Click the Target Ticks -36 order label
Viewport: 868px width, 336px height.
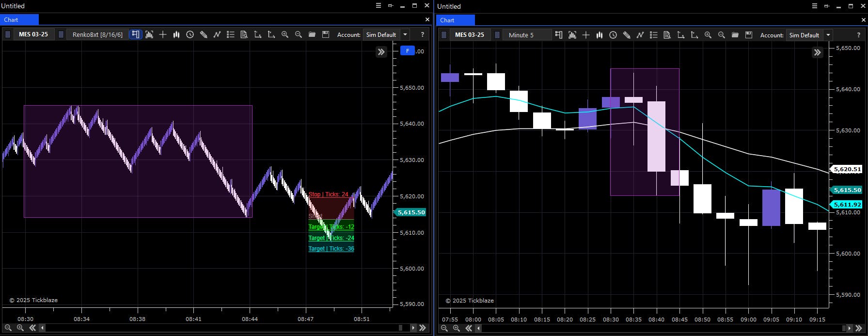point(331,249)
